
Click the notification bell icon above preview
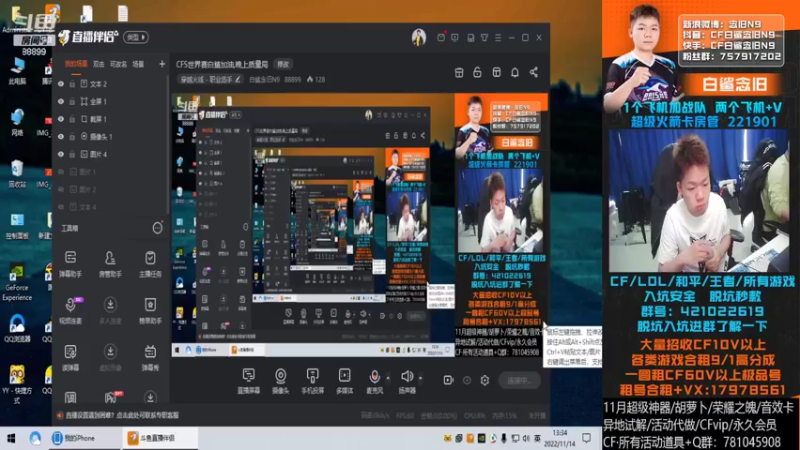[515, 72]
